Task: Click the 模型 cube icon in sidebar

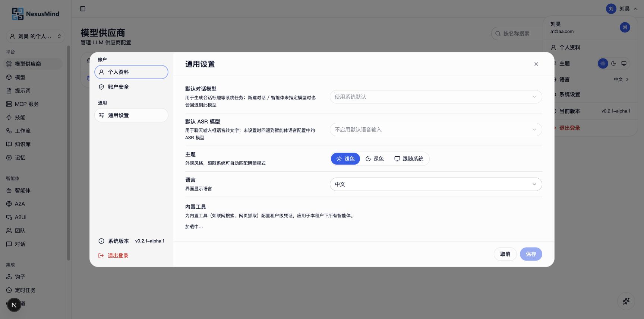Action: (9, 77)
